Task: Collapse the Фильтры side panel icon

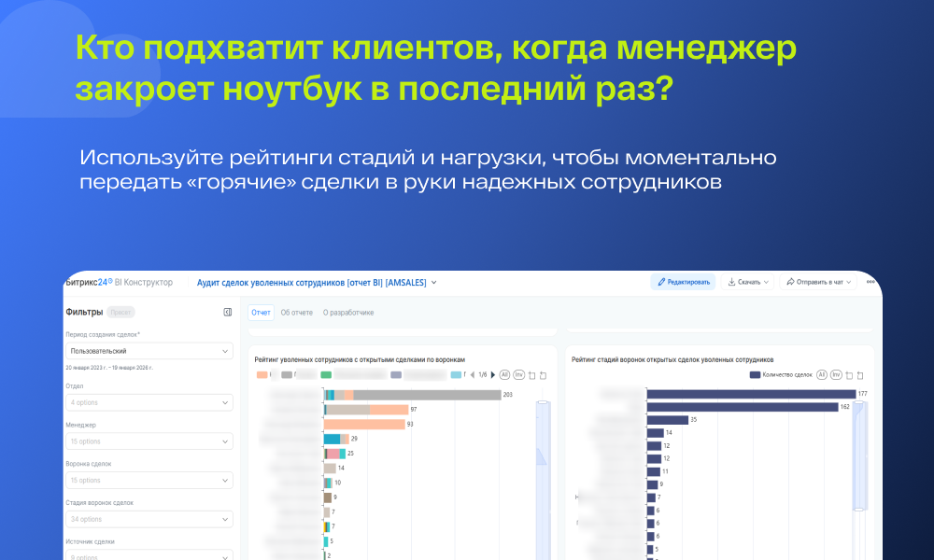Action: (228, 312)
